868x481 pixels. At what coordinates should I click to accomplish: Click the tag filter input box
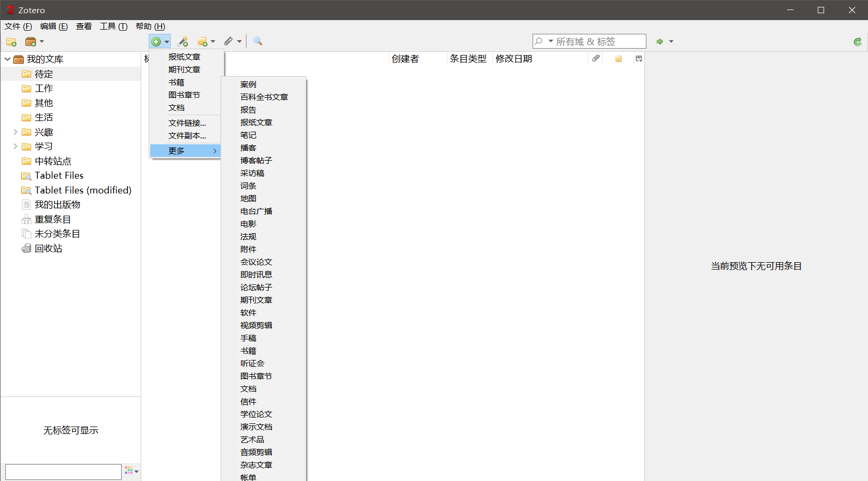click(63, 471)
